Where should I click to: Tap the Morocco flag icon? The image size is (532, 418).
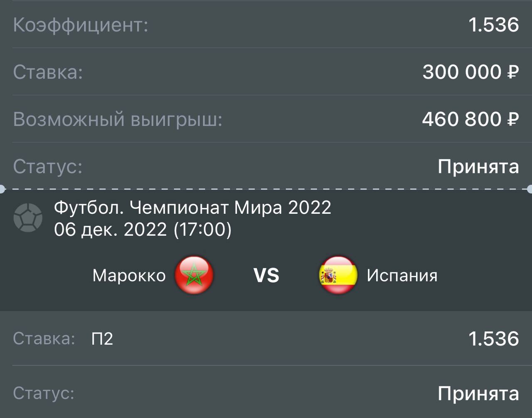point(194,275)
